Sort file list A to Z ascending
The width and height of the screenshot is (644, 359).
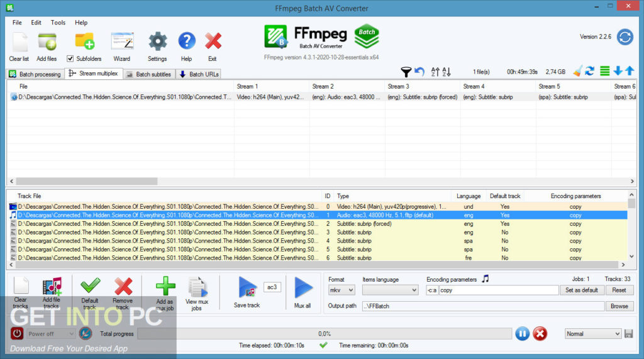tap(435, 72)
